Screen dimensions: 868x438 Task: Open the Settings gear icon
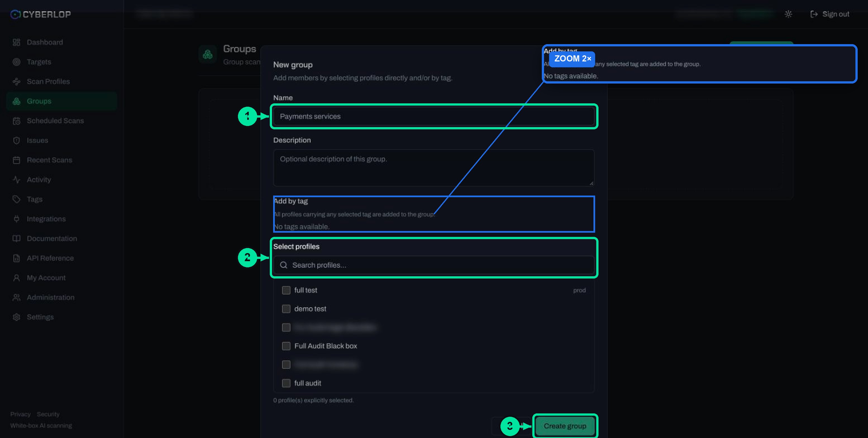pyautogui.click(x=16, y=317)
